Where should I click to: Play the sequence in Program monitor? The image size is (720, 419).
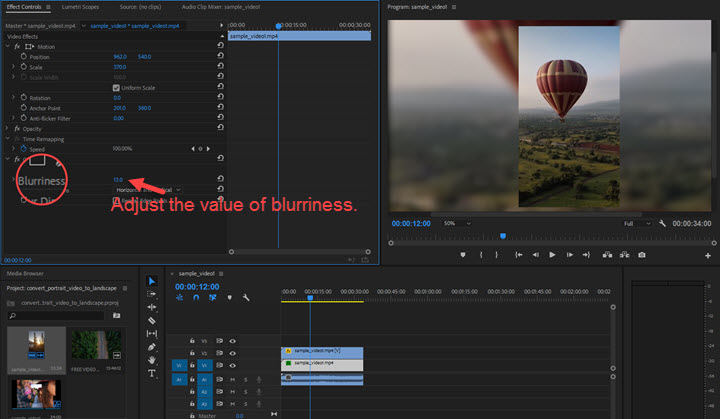pyautogui.click(x=552, y=255)
